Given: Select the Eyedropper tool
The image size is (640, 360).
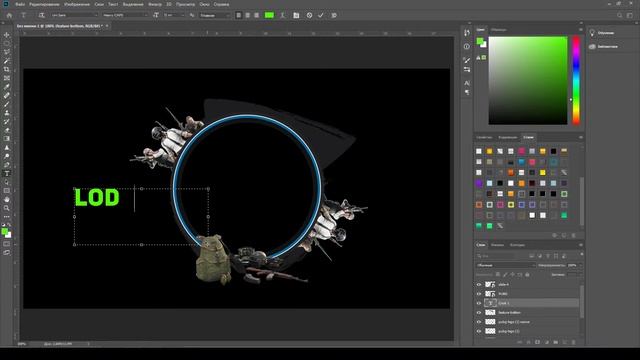Looking at the screenshot, I should point(7,87).
